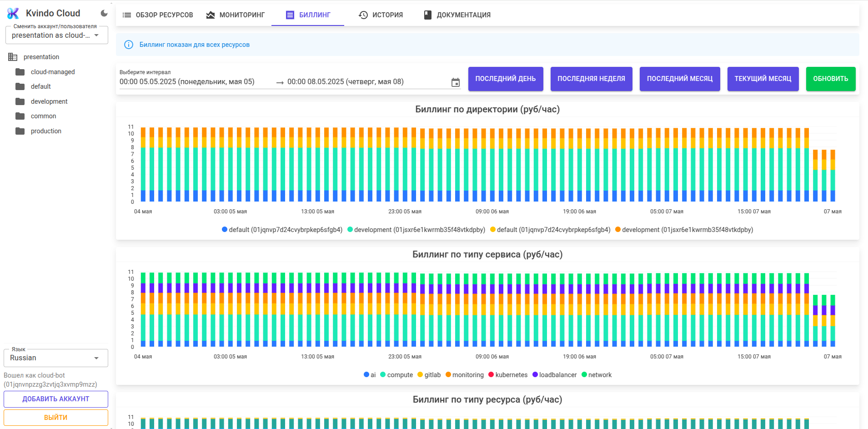The height and width of the screenshot is (429, 868).
Task: Expand the account/user switcher dropdown
Action: tap(57, 35)
